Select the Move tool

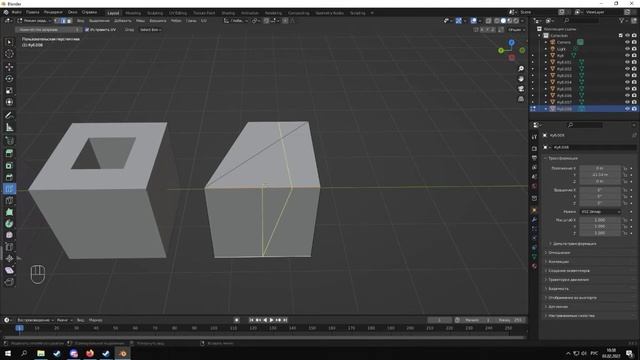9,67
